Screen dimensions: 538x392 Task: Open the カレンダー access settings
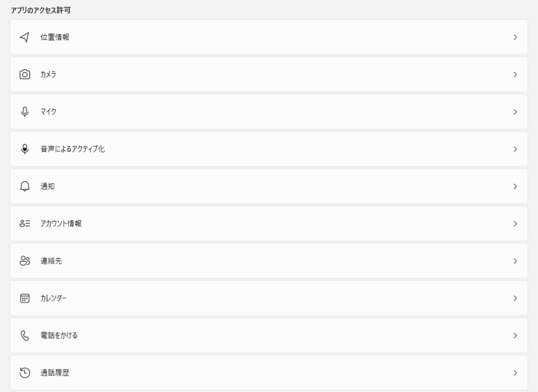coord(54,298)
